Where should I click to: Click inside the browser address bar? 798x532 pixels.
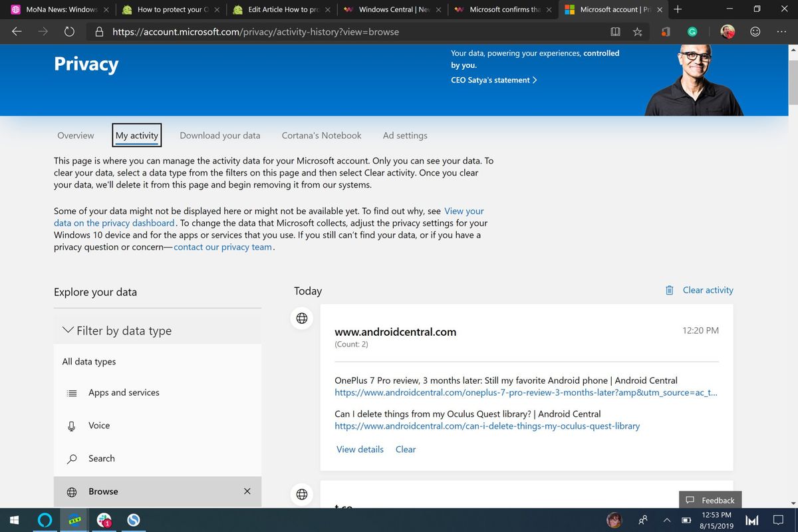pyautogui.click(x=332, y=31)
